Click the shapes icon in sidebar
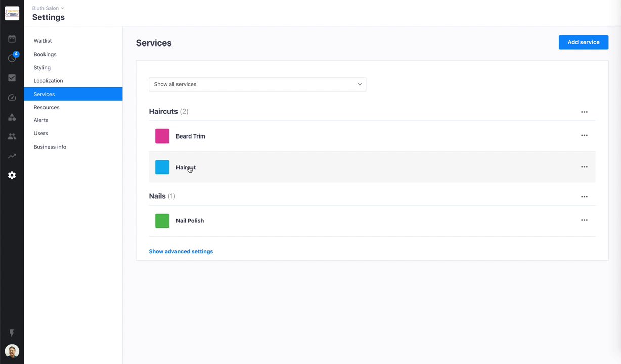Viewport: 621px width, 364px height. tap(12, 117)
